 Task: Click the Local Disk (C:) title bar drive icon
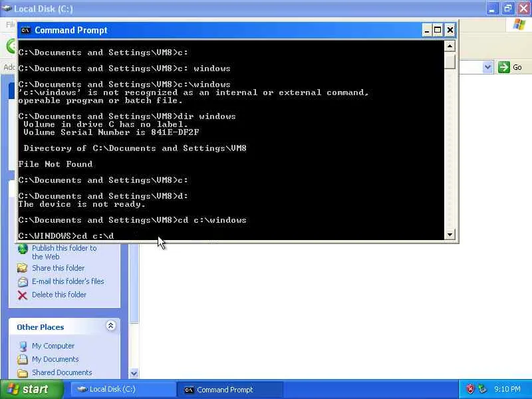[6, 8]
